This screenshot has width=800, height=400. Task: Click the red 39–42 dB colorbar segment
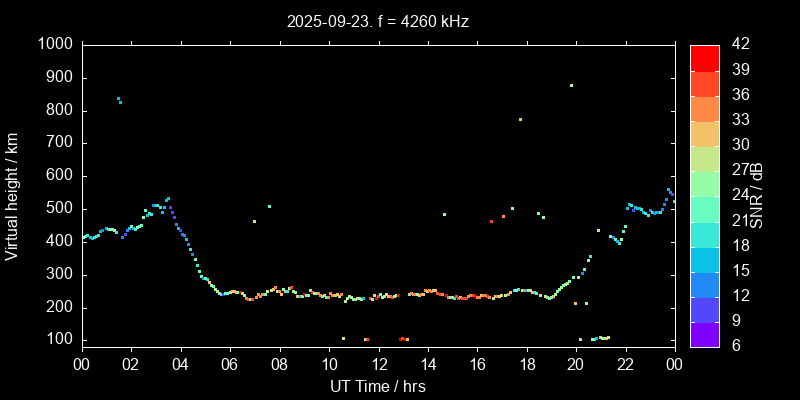pyautogui.click(x=705, y=57)
